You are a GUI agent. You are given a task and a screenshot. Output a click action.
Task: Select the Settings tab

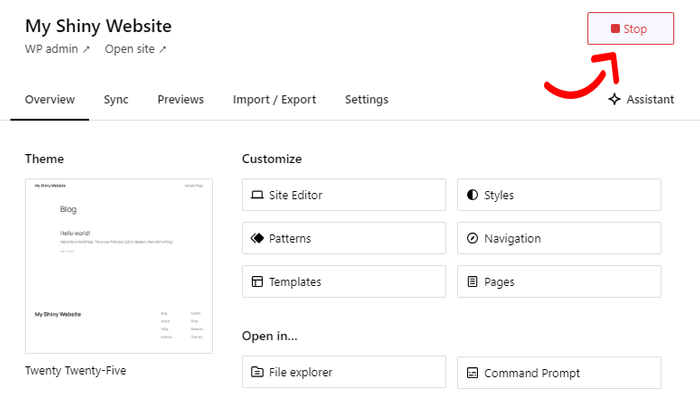(x=366, y=99)
